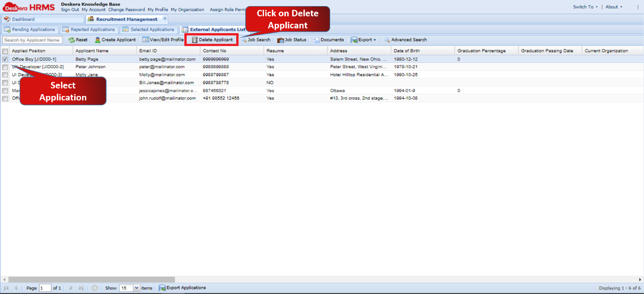Click the Job Search icon

coord(256,40)
